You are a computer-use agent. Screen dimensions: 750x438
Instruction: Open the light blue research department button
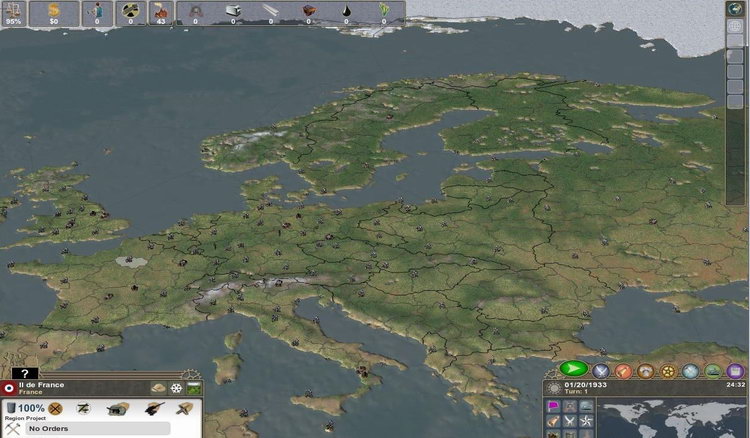point(690,371)
